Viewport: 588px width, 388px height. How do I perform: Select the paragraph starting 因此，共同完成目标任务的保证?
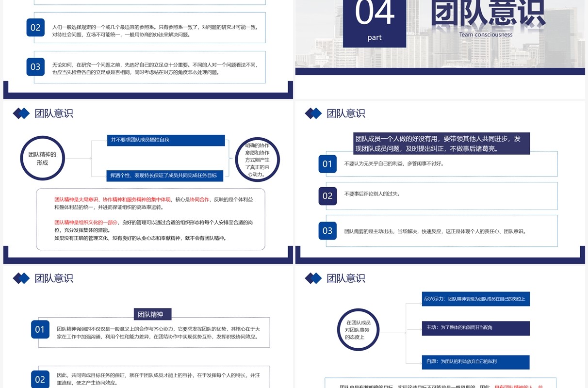pos(159,379)
